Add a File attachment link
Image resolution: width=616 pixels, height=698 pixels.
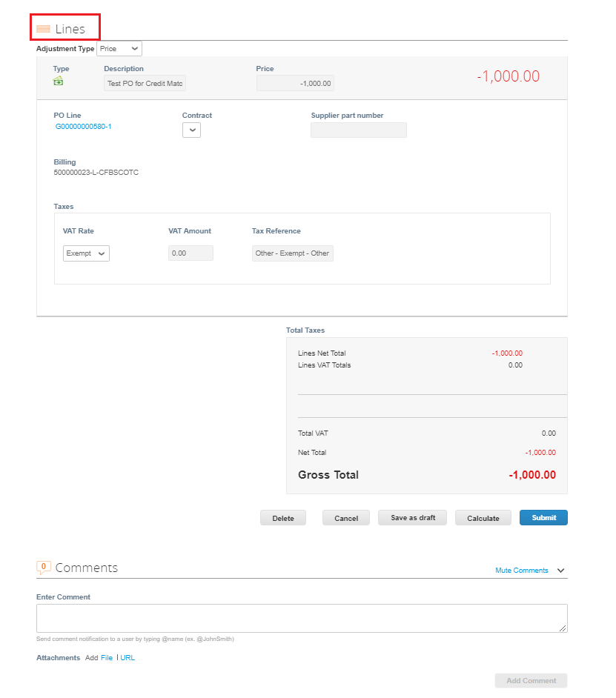(x=107, y=657)
